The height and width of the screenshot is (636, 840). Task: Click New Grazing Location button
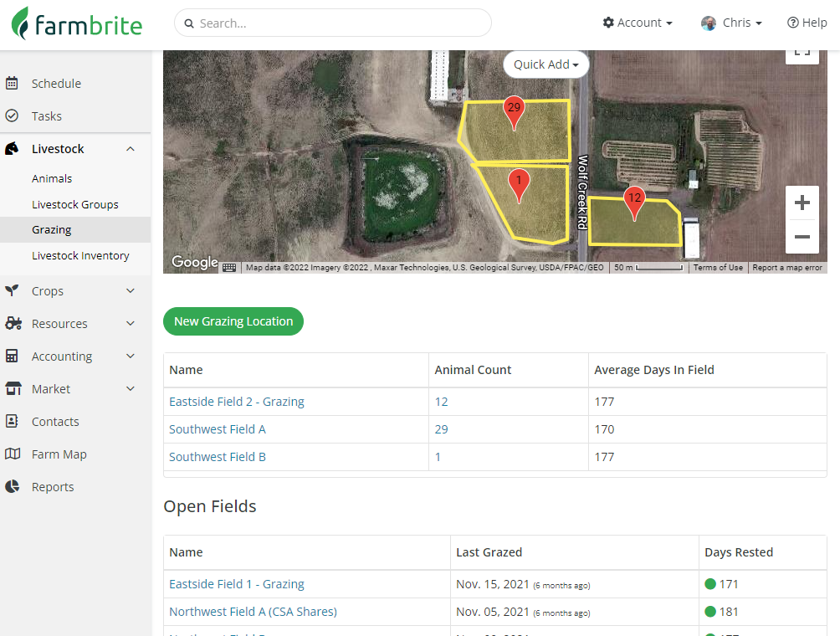pos(233,321)
